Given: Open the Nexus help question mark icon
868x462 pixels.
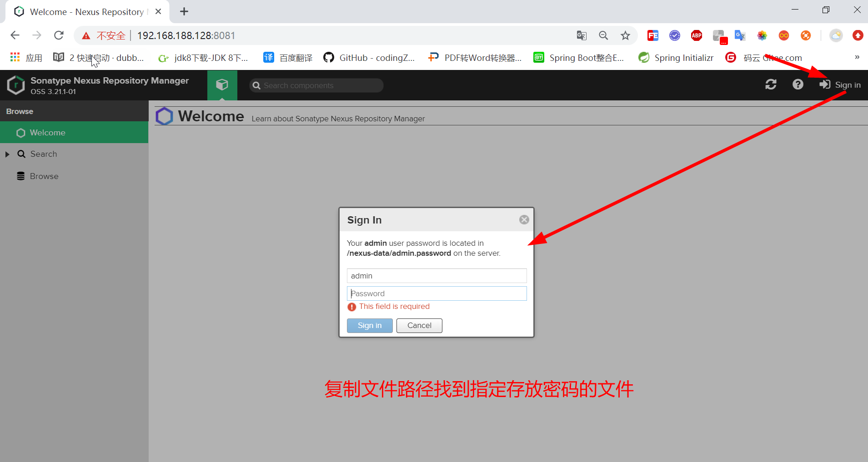Looking at the screenshot, I should [x=798, y=84].
